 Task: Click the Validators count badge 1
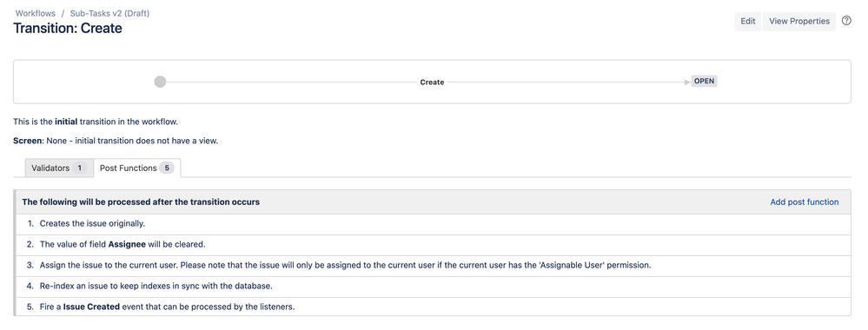tap(79, 168)
